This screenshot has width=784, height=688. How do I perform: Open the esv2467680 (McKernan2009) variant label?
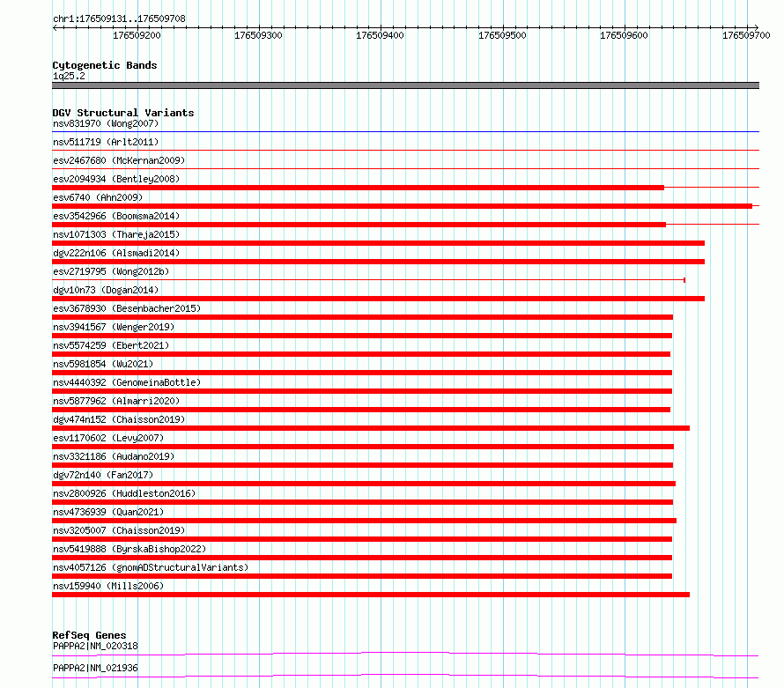coord(119,160)
